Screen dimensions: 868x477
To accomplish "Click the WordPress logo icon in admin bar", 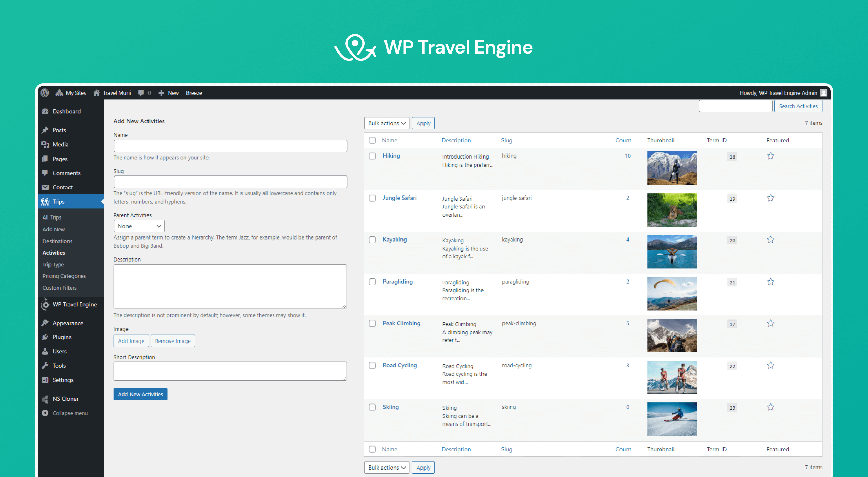I will pyautogui.click(x=45, y=93).
